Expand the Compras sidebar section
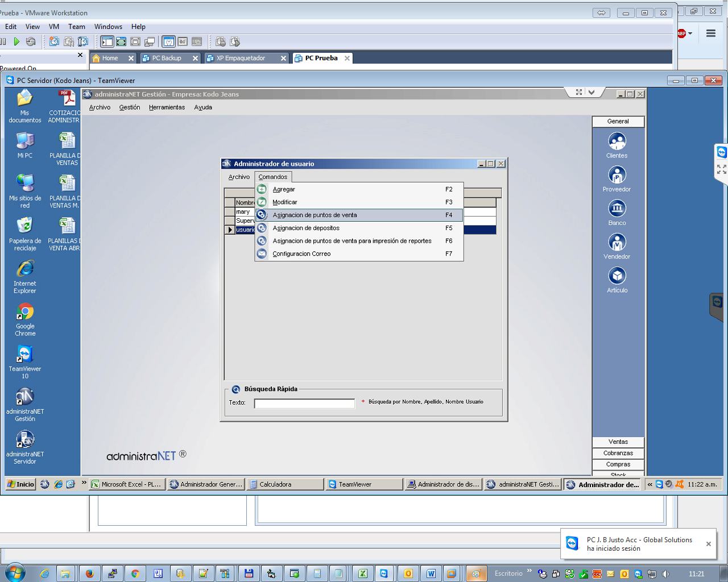This screenshot has width=728, height=582. point(618,464)
